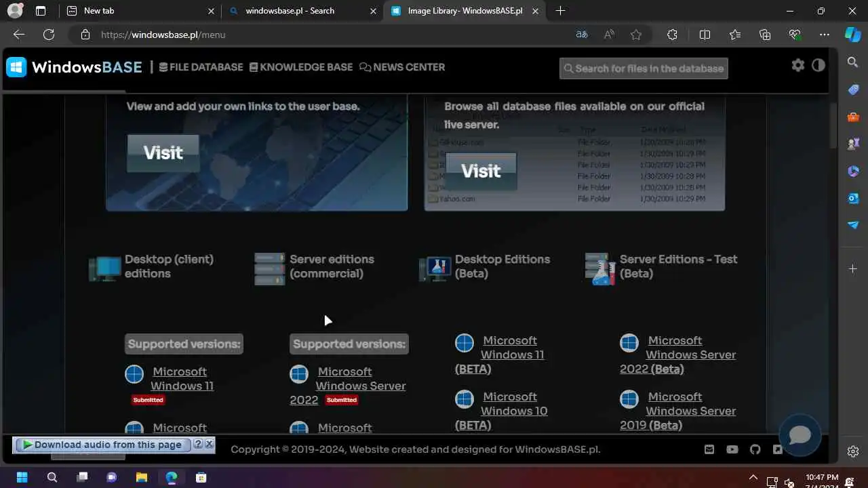868x488 pixels.
Task: Open File Explorer from taskbar
Action: pyautogui.click(x=142, y=477)
